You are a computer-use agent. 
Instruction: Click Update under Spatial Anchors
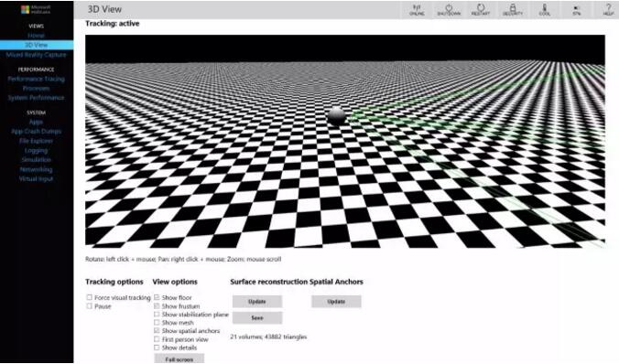336,301
